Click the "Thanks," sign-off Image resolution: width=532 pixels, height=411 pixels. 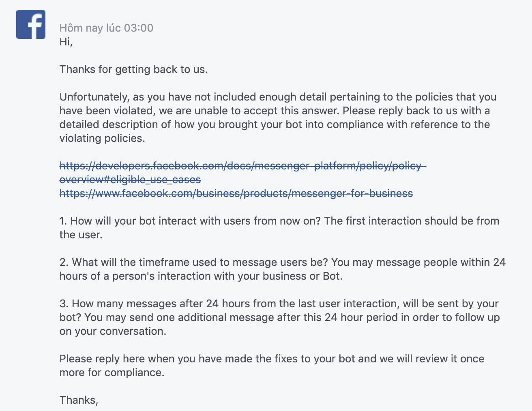pos(79,400)
